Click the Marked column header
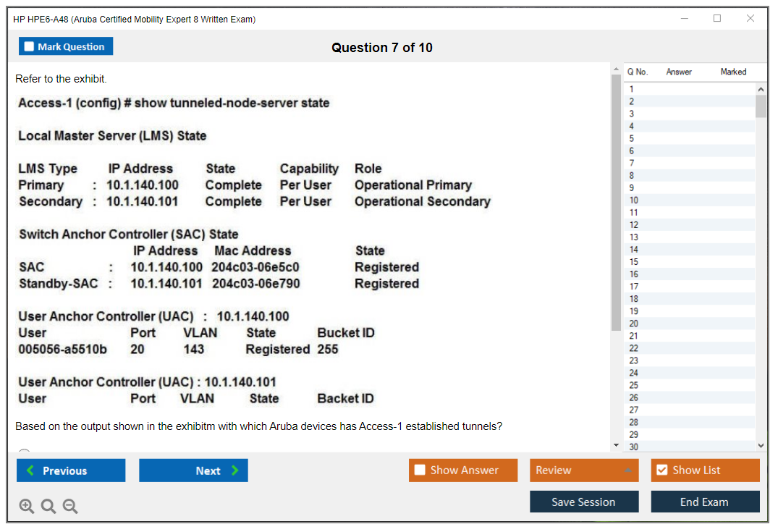The image size is (778, 532). [x=733, y=72]
